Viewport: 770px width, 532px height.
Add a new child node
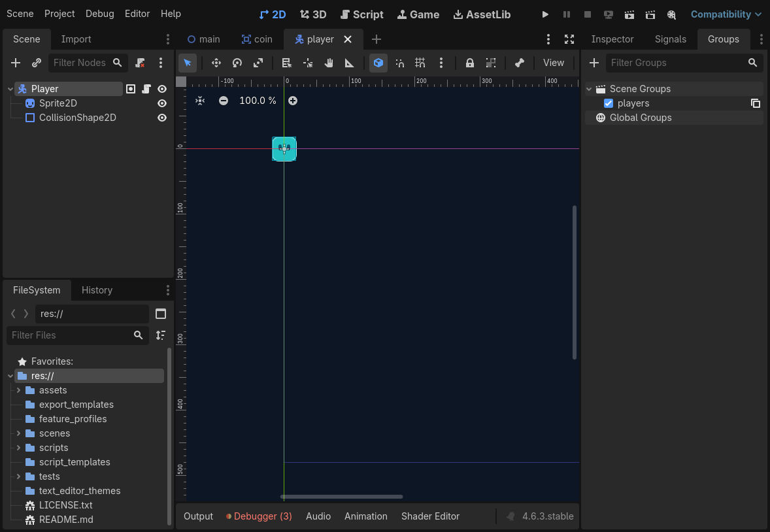point(16,63)
